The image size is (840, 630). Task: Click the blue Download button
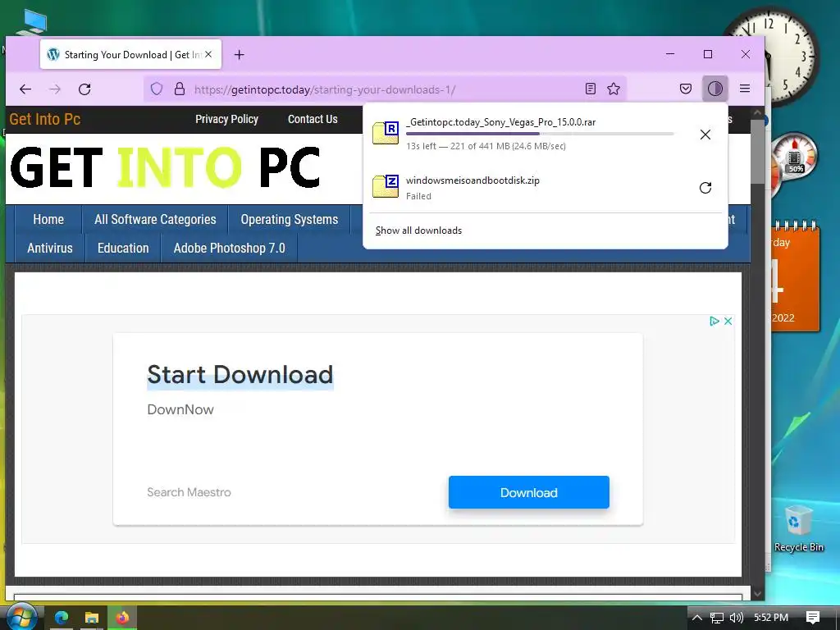(x=529, y=492)
